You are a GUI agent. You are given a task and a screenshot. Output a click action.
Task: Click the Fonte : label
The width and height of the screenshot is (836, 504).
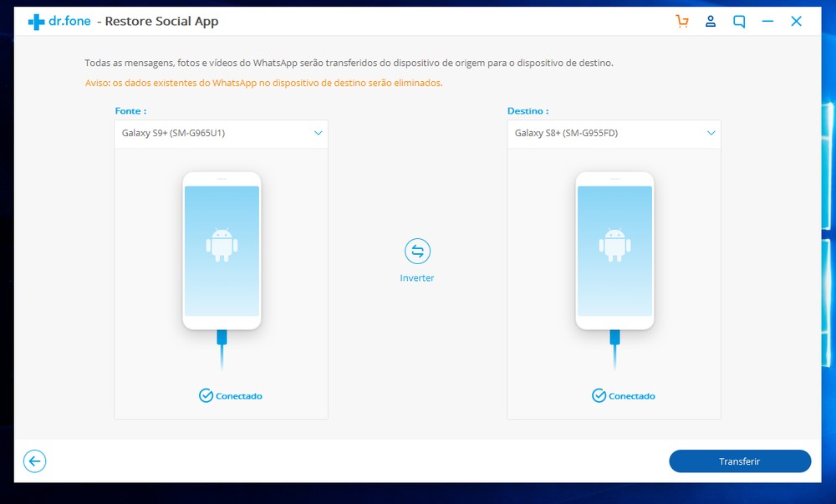130,111
